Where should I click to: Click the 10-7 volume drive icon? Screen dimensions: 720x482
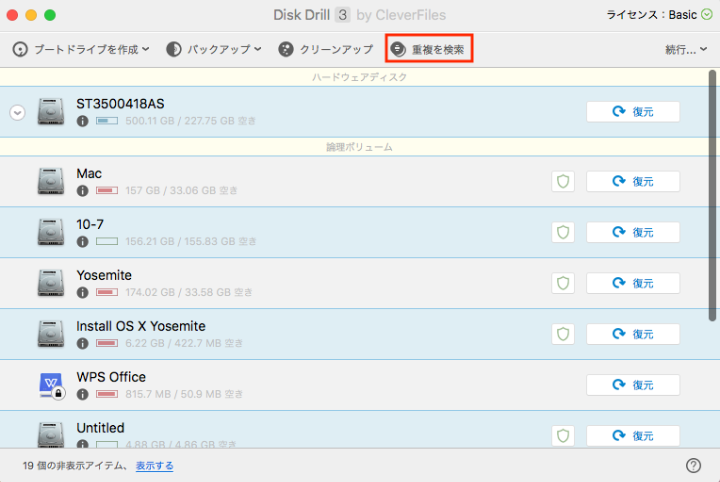[x=51, y=232]
